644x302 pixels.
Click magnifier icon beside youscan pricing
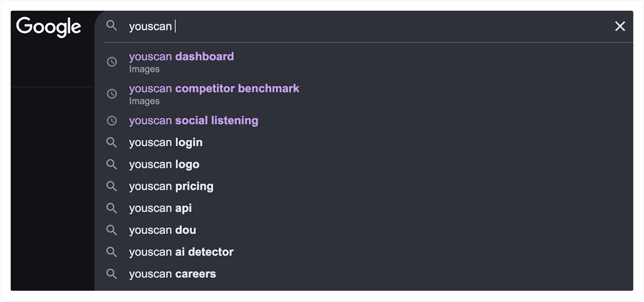click(x=112, y=186)
